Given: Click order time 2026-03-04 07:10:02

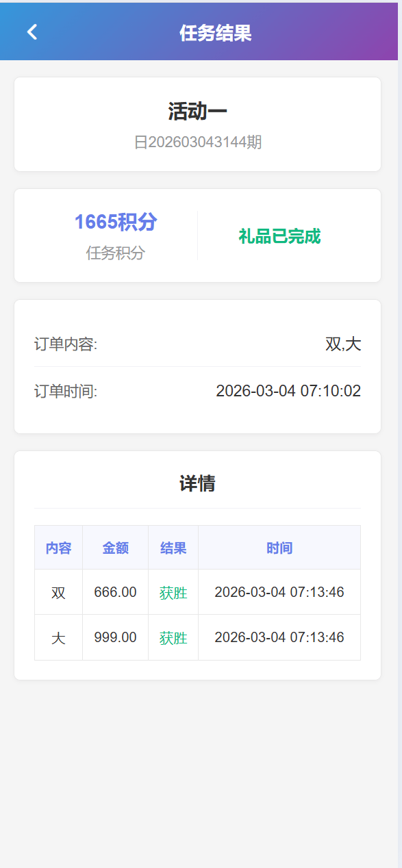Looking at the screenshot, I should tap(288, 392).
